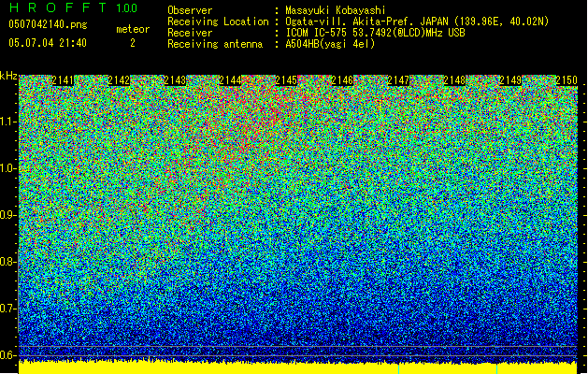Click the 0.7 frequency axis label
Viewport: 588px width, 374px height.
[7, 309]
